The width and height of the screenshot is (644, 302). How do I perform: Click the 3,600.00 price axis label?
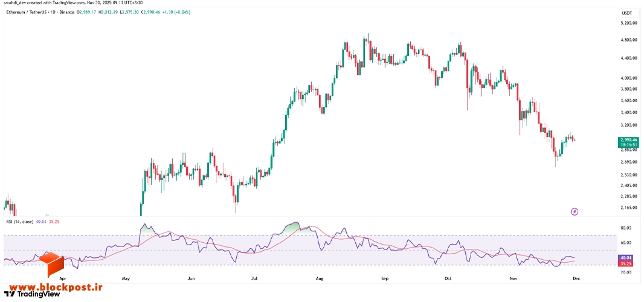pos(628,100)
